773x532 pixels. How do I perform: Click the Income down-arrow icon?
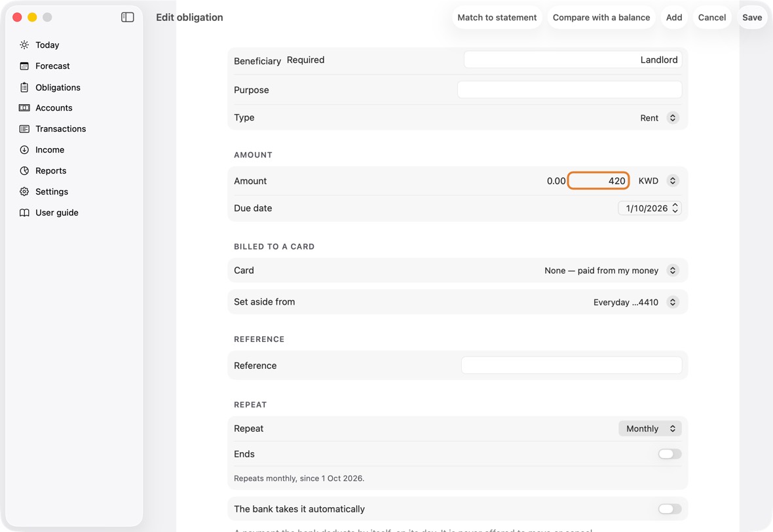pos(24,150)
